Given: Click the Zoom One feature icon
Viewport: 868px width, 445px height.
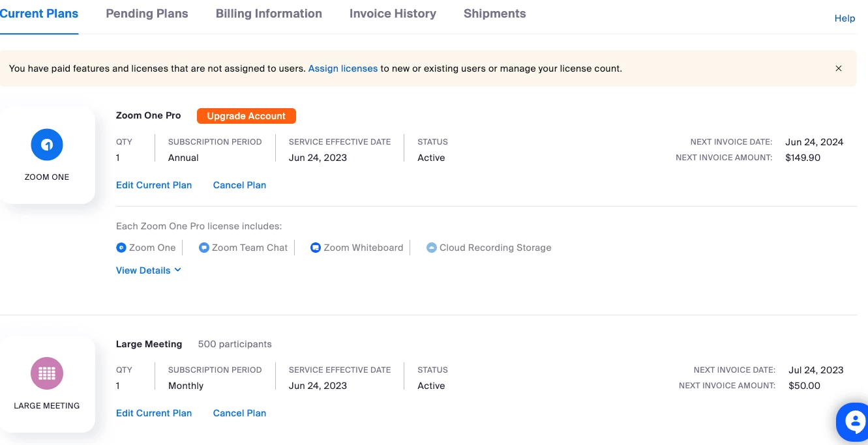Looking at the screenshot, I should click(121, 248).
